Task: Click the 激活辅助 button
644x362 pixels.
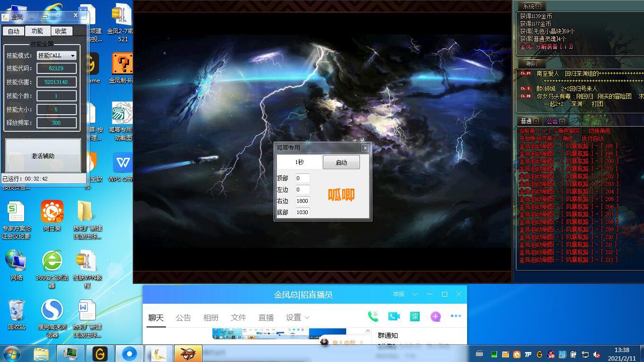Action: (43, 155)
